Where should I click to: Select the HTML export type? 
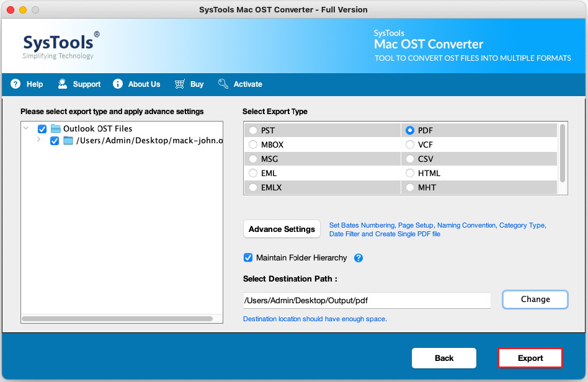[410, 173]
